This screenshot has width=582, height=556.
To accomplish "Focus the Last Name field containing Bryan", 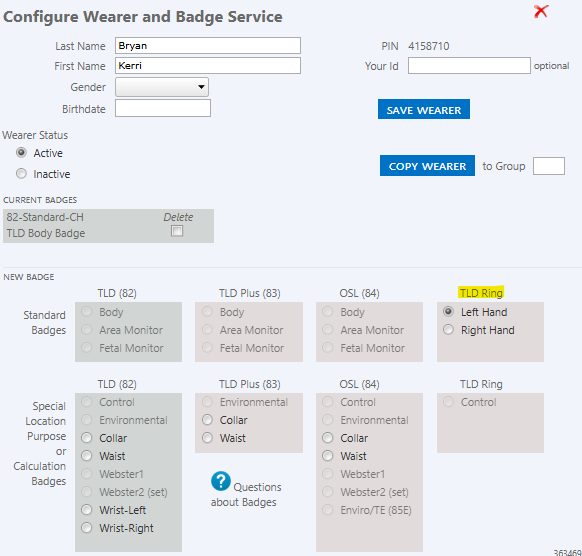I will tap(208, 45).
